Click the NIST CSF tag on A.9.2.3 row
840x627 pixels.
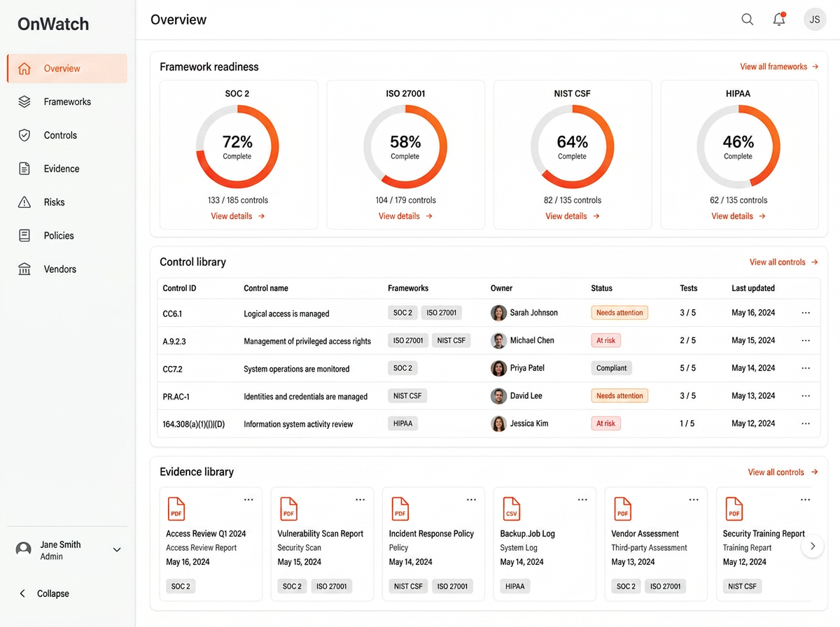click(451, 341)
